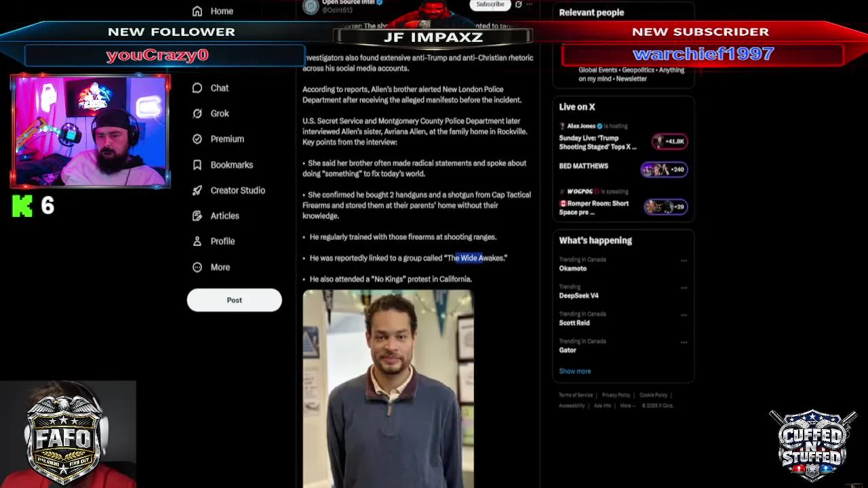Select the Bookmarks menu label
The width and height of the screenshot is (868, 488).
tap(232, 165)
